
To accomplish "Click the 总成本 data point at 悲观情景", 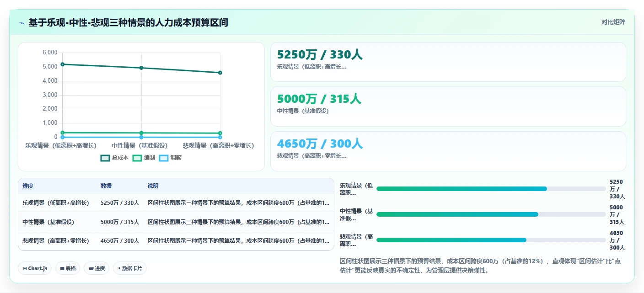I will [x=220, y=73].
